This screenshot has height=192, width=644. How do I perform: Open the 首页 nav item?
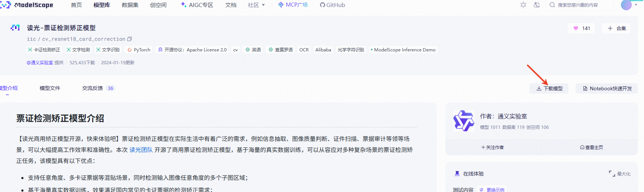(x=76, y=5)
